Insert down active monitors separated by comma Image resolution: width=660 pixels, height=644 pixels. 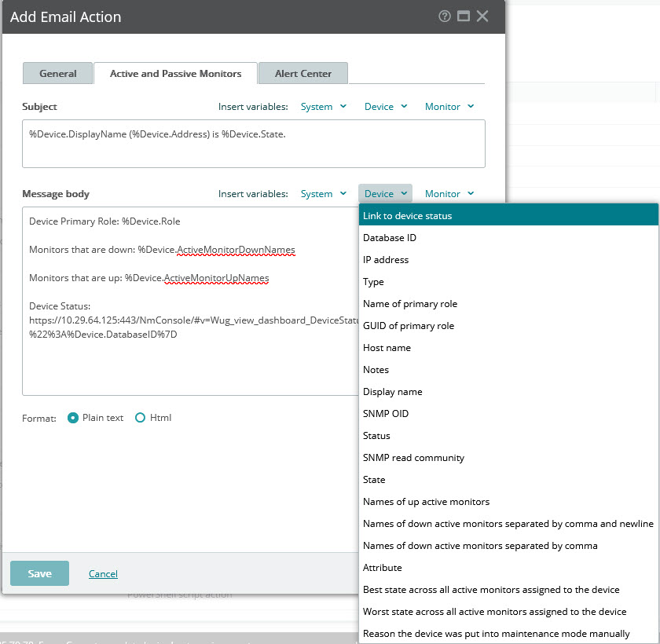[508, 546]
